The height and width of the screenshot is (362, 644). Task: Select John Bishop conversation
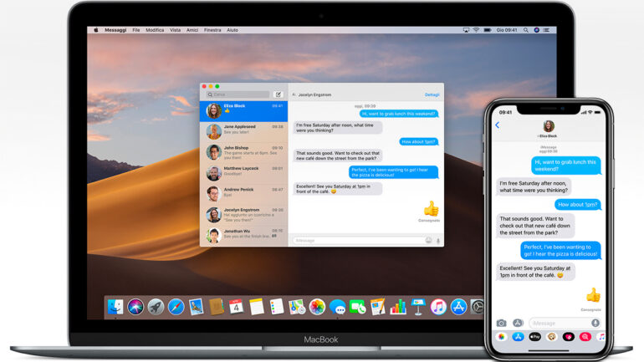[x=243, y=151]
